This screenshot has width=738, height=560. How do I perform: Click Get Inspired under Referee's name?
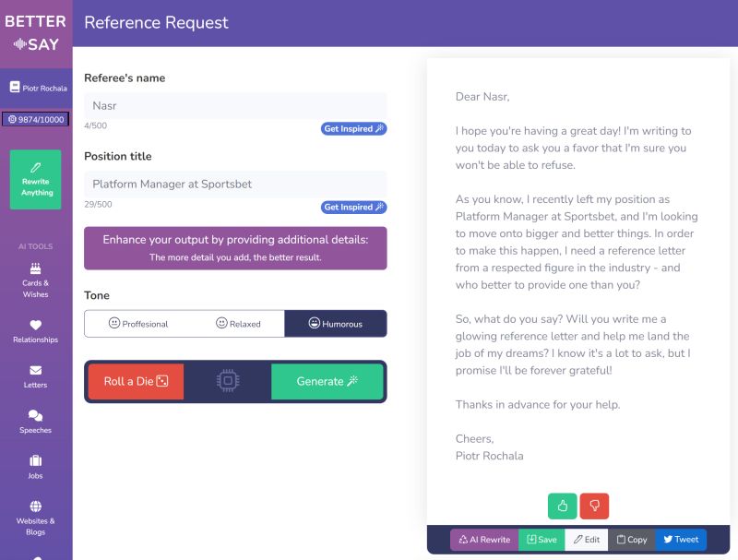pyautogui.click(x=353, y=129)
